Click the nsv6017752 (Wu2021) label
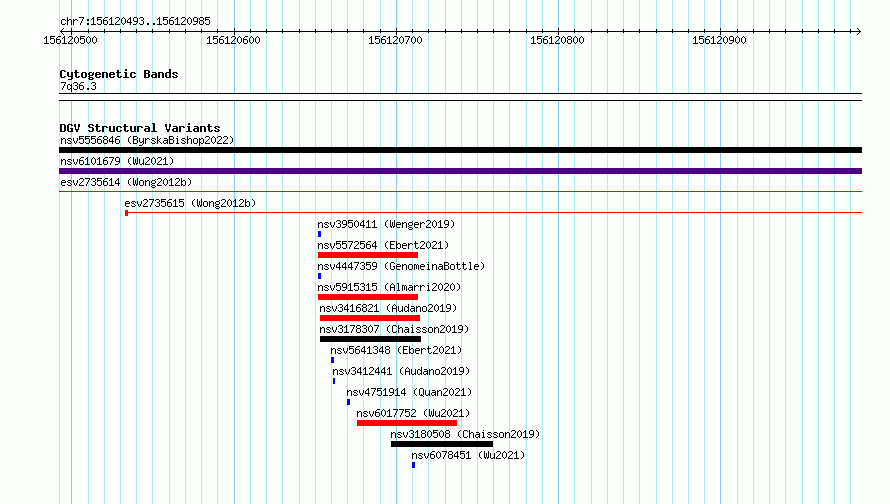The width and height of the screenshot is (890, 504). (x=413, y=413)
